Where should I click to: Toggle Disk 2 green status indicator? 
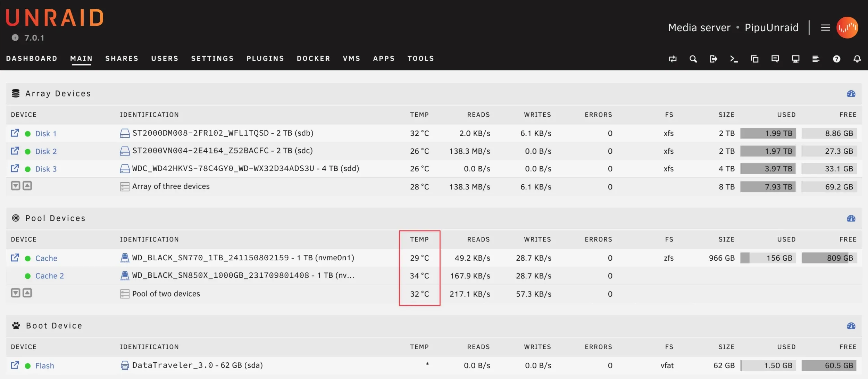click(x=28, y=152)
